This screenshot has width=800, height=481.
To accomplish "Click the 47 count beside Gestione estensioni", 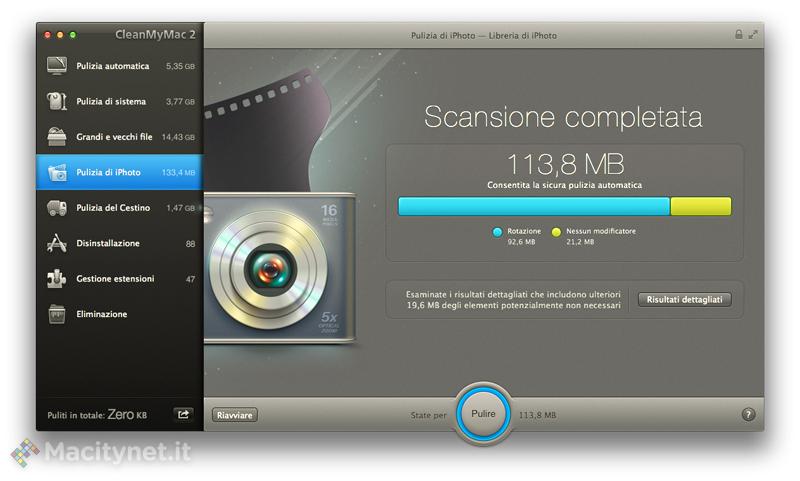I will coord(190,279).
